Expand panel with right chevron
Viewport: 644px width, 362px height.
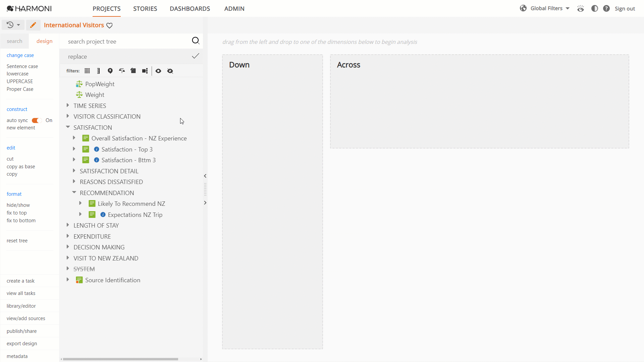[x=205, y=203]
